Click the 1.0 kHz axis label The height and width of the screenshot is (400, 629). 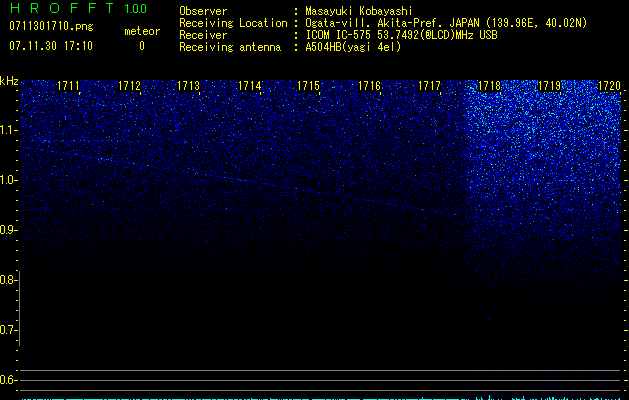(x=8, y=180)
